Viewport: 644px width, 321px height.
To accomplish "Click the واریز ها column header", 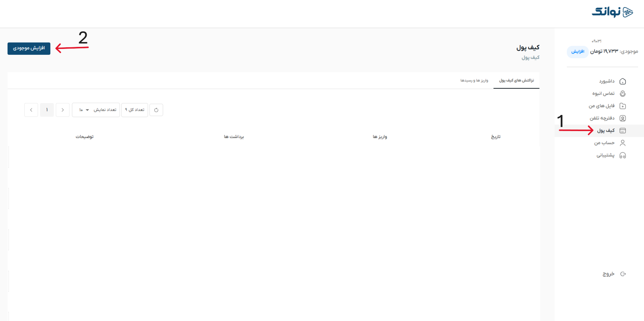I will point(380,137).
